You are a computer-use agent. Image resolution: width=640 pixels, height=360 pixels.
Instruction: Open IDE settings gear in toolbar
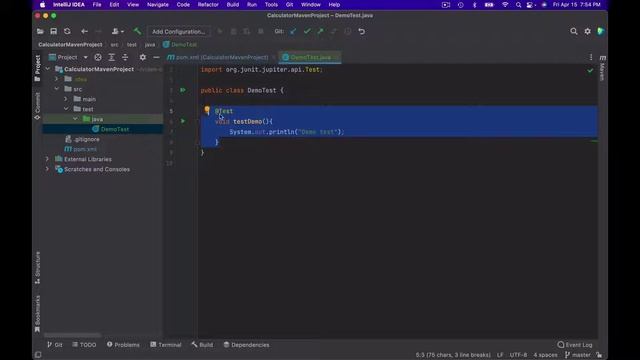587,31
